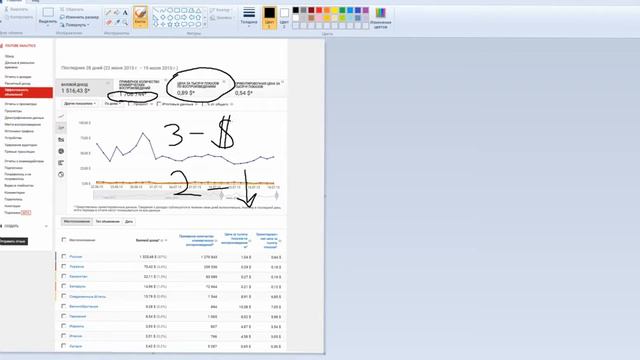The height and width of the screenshot is (360, 640).
Task: Select the Four-point star shape
Action: (163, 24)
